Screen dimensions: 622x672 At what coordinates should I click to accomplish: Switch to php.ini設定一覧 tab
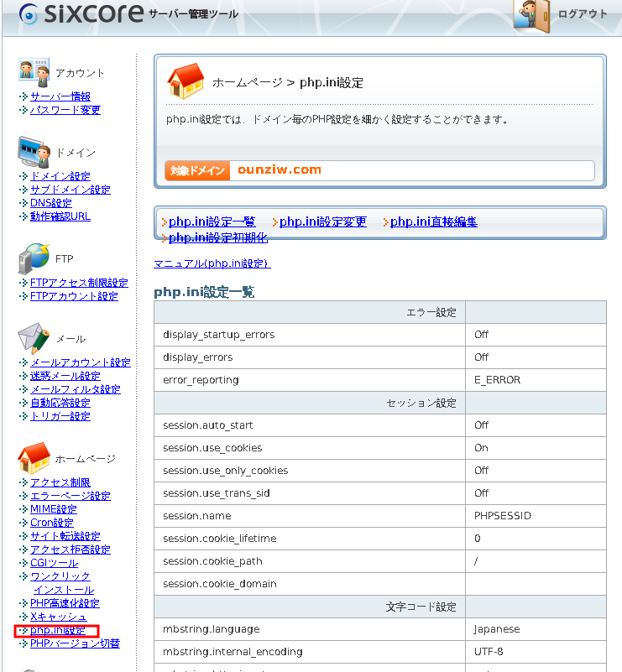point(212,221)
